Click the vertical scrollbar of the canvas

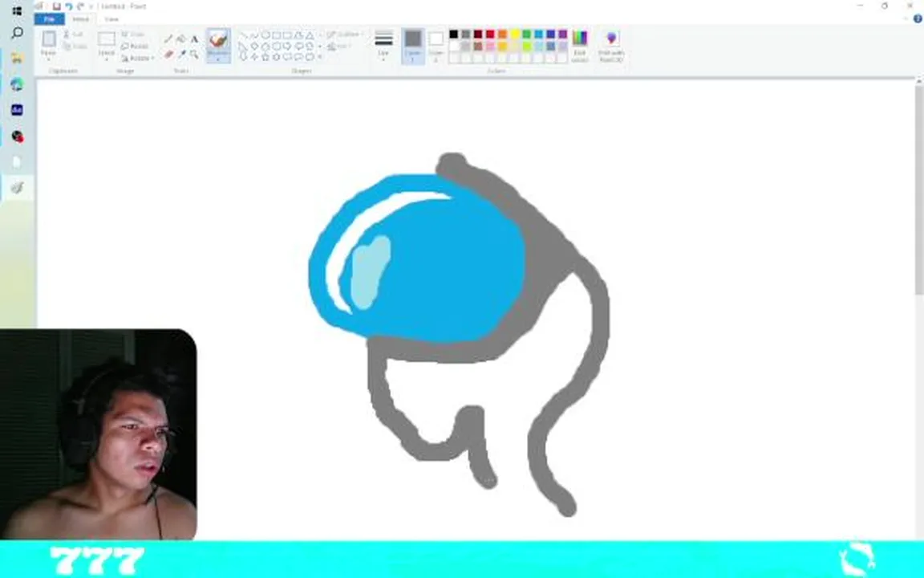pyautogui.click(x=918, y=189)
